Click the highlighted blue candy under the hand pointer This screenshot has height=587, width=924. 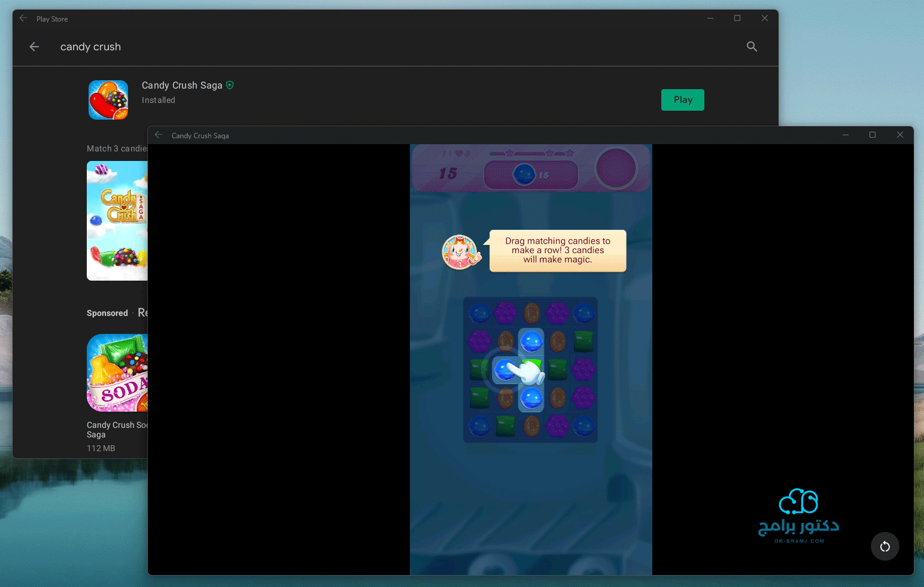(x=505, y=370)
